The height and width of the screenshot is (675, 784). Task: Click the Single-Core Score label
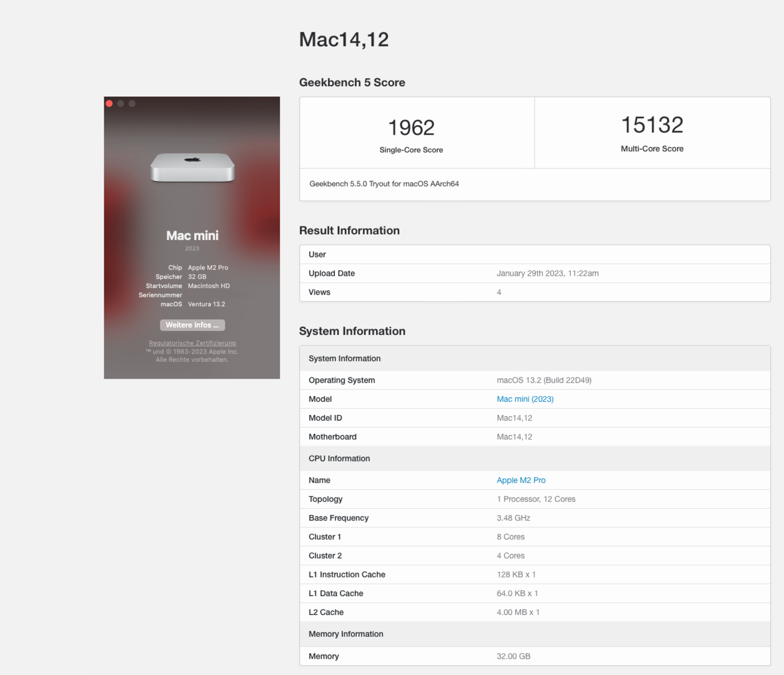(411, 150)
